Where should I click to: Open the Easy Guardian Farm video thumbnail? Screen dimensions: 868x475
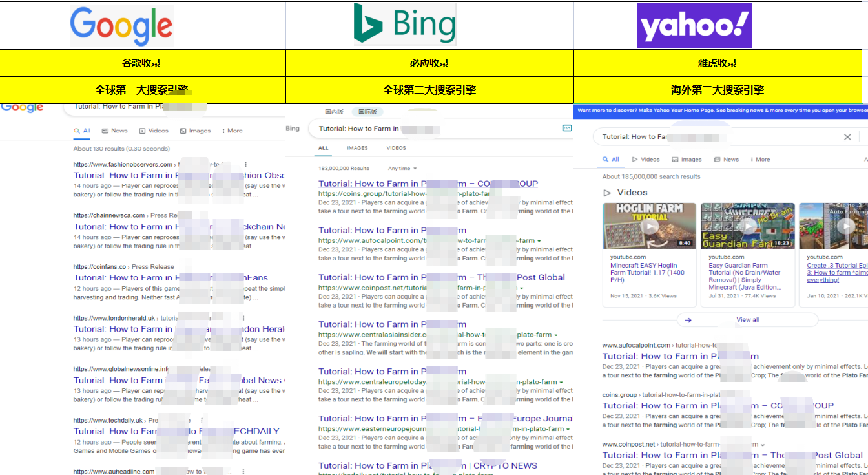pos(748,226)
